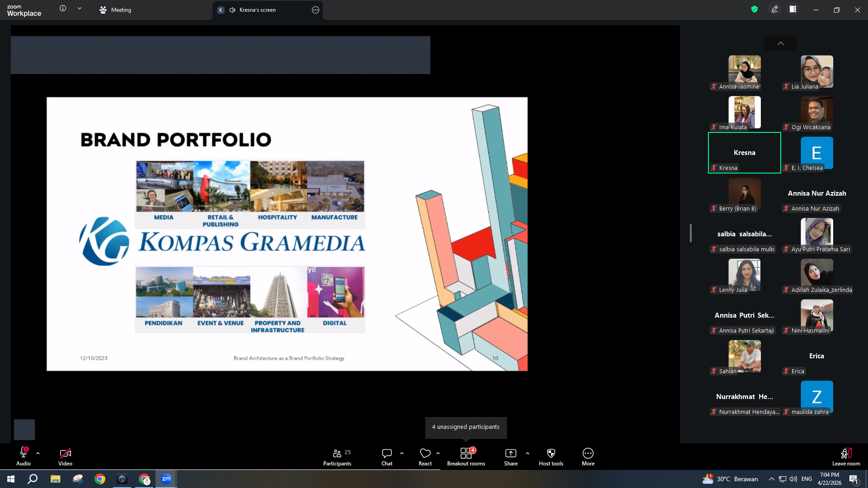The width and height of the screenshot is (868, 488).
Task: Open the More menu
Action: 588,456
